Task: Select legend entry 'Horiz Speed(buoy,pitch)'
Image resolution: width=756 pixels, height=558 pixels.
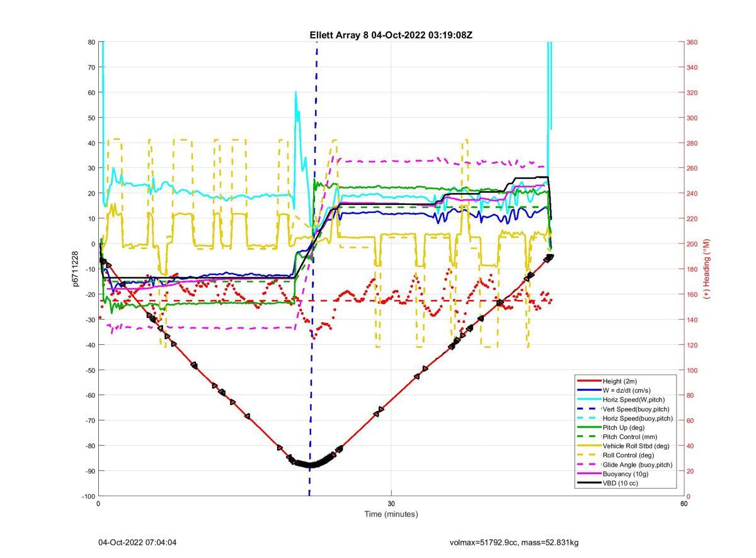Action: click(638, 418)
